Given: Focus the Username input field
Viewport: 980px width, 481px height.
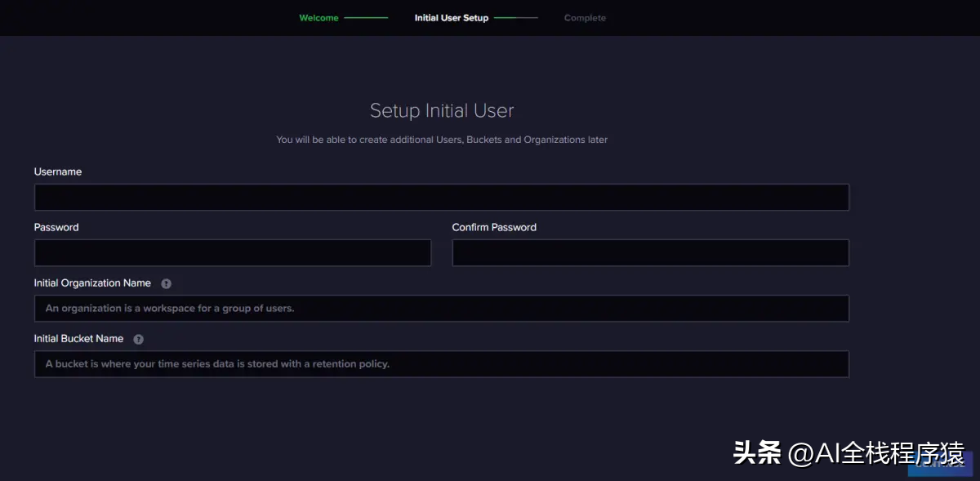Looking at the screenshot, I should coord(441,198).
